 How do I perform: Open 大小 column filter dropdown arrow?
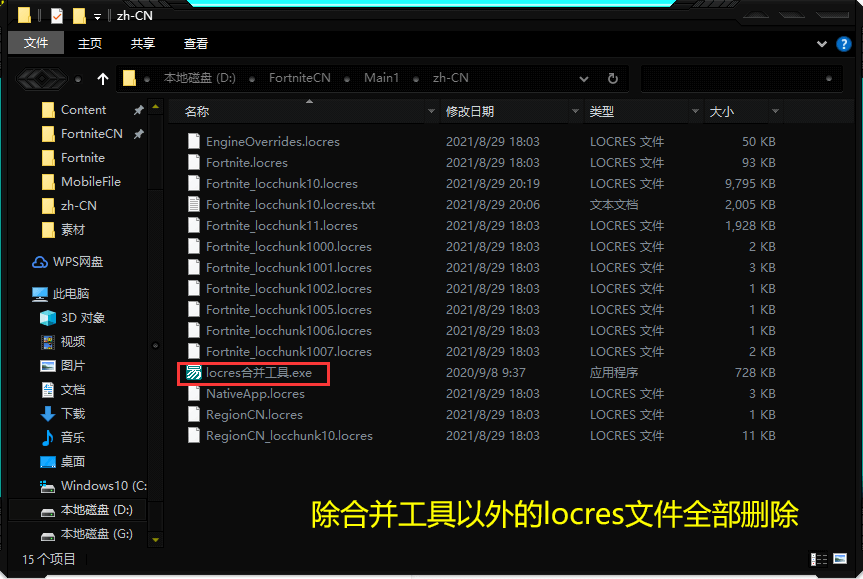pyautogui.click(x=775, y=111)
